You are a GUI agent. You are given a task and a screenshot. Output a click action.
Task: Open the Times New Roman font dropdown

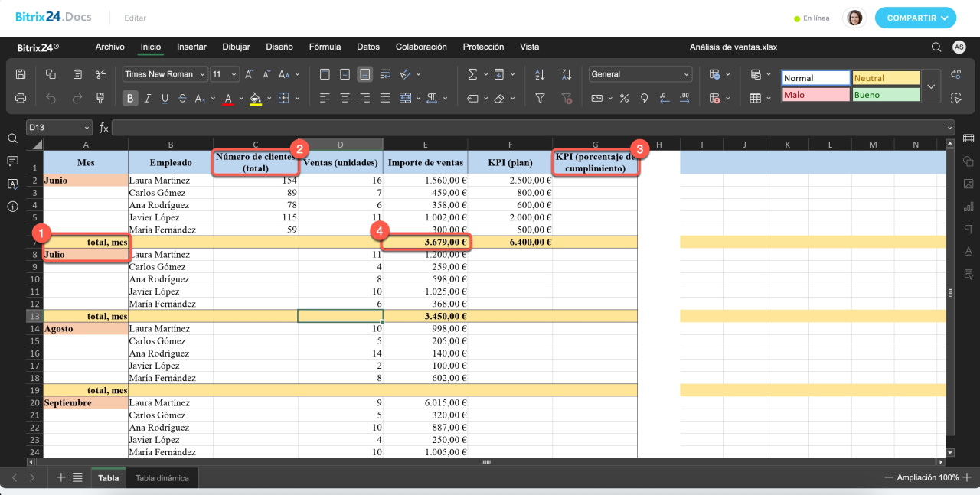pyautogui.click(x=165, y=74)
